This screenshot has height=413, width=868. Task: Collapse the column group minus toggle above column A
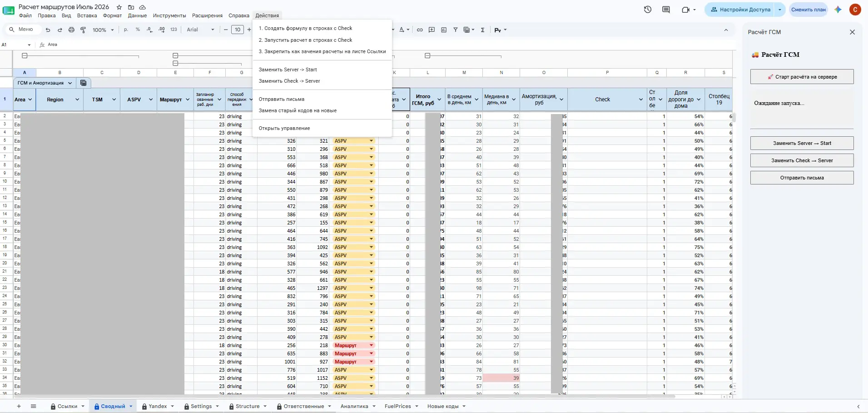(25, 56)
